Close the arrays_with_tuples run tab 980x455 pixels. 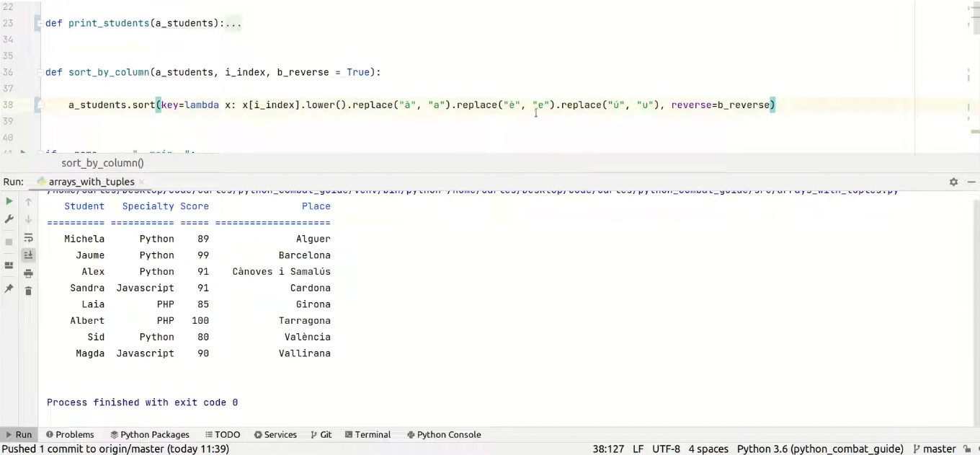(141, 182)
